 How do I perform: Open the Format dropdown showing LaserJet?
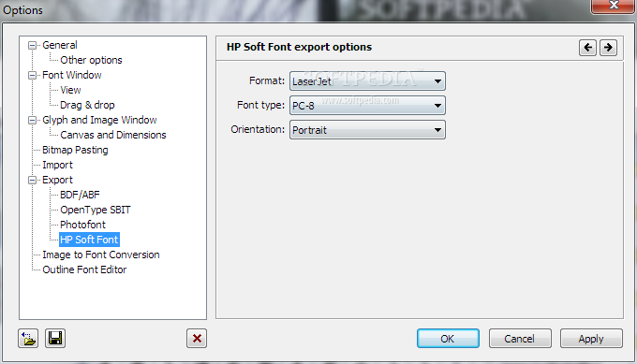pos(367,81)
